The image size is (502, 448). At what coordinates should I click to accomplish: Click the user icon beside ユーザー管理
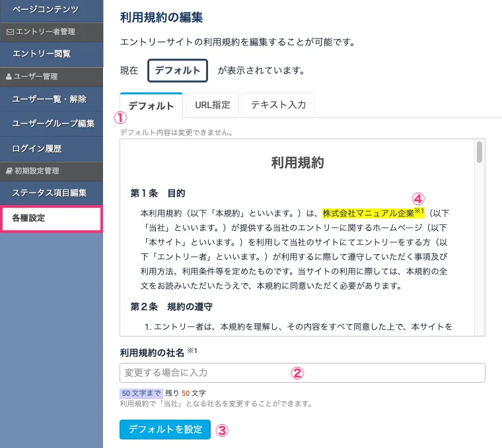(9, 77)
